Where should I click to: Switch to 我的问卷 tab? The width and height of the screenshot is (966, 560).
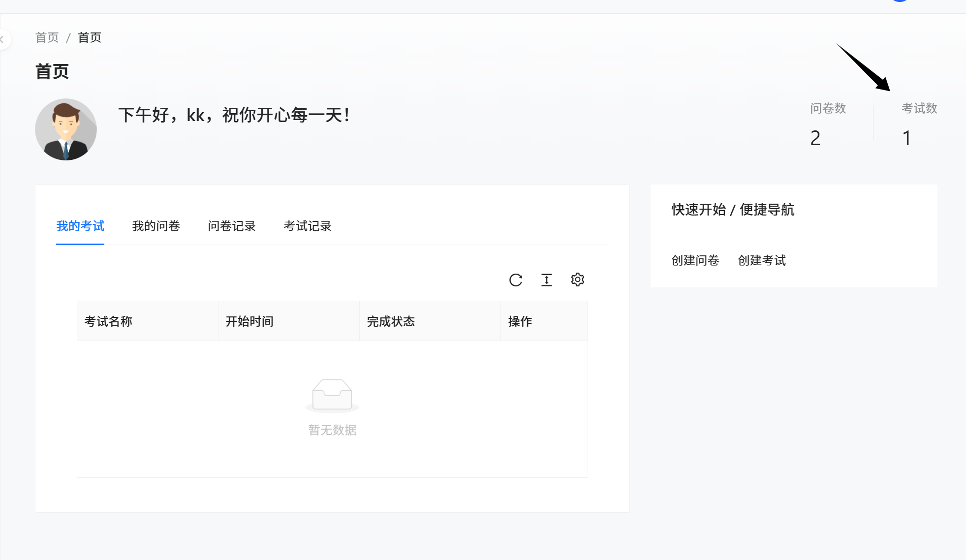[156, 226]
